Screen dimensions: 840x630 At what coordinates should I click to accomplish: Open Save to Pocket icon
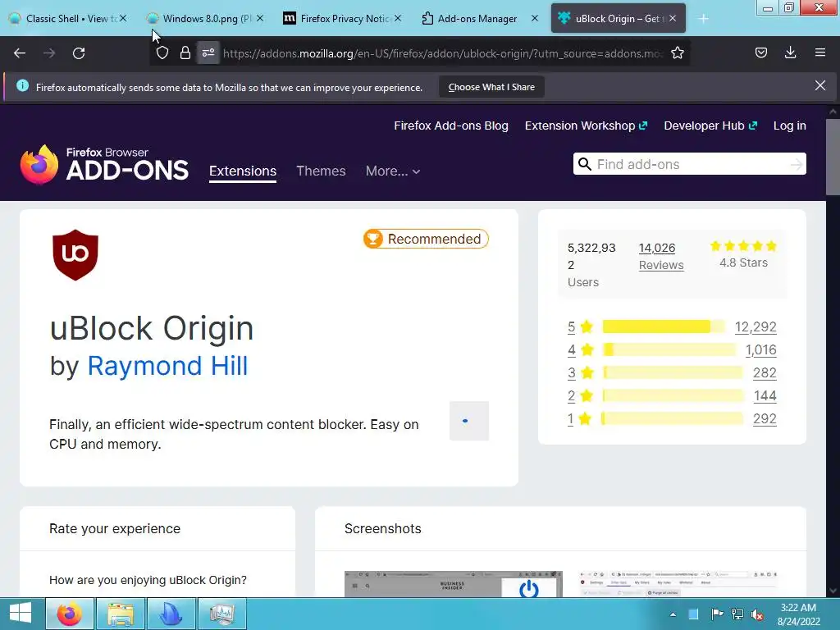click(760, 52)
